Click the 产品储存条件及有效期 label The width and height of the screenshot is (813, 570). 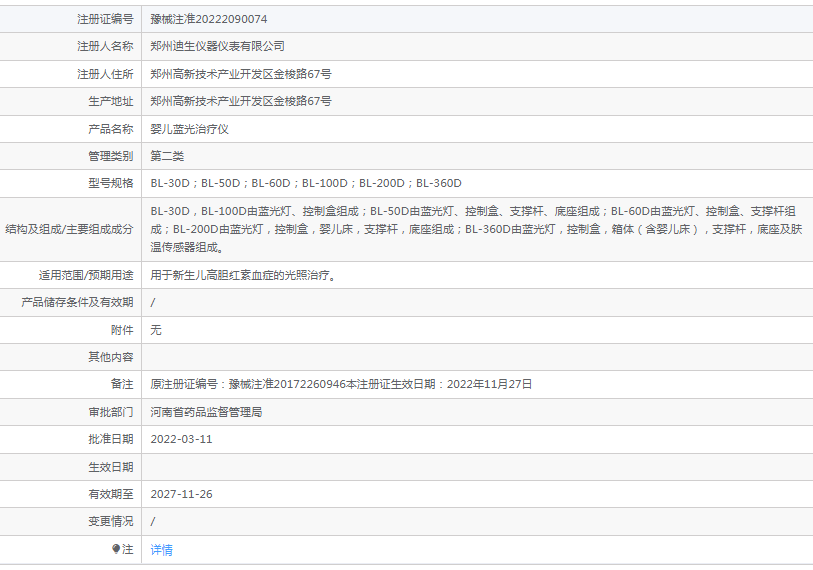click(77, 302)
